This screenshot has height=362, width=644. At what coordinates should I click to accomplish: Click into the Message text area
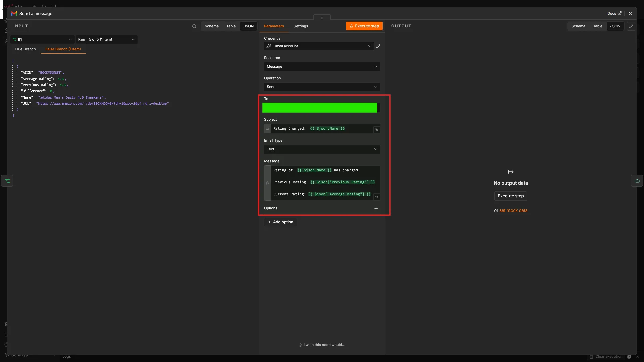click(x=325, y=183)
